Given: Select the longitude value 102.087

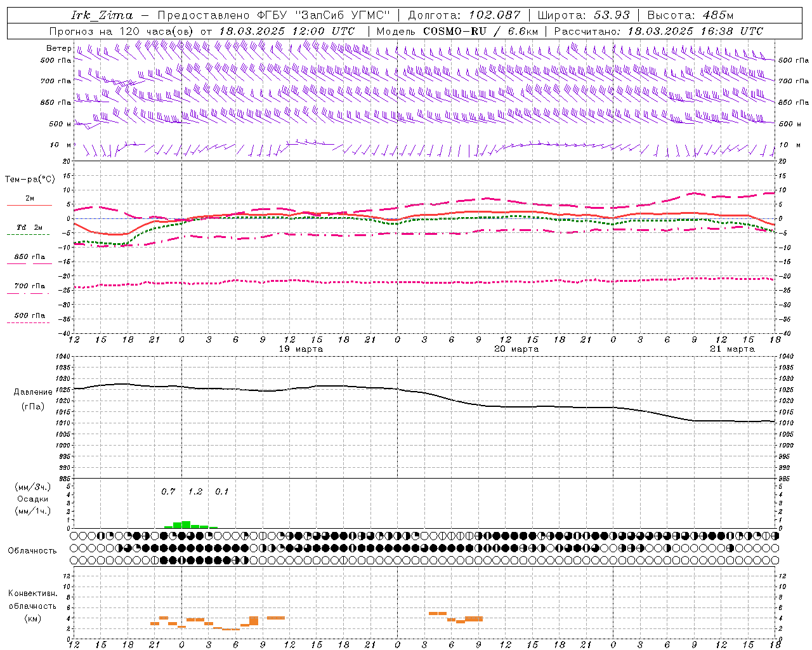Looking at the screenshot, I should coord(495,15).
